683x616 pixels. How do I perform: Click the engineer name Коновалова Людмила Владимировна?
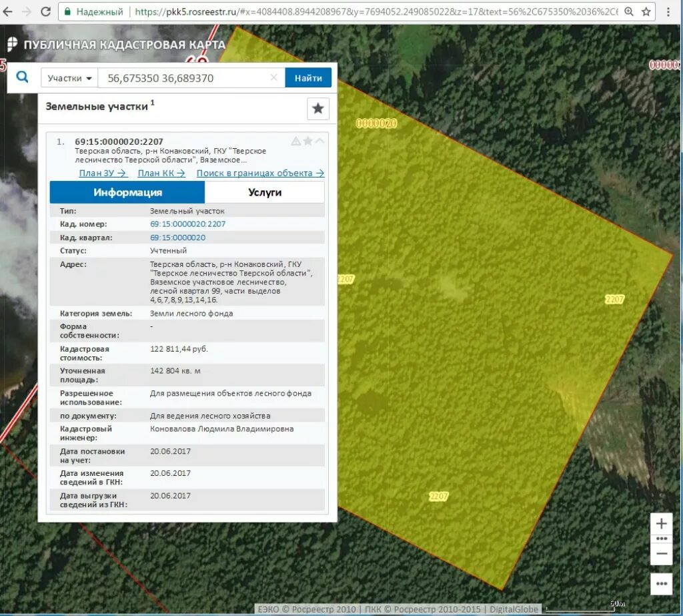coord(221,429)
